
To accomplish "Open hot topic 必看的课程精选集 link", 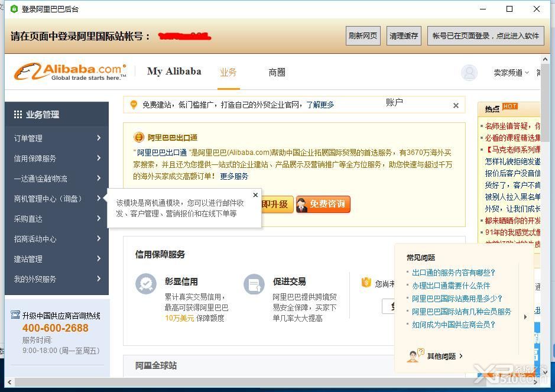I will click(512, 138).
